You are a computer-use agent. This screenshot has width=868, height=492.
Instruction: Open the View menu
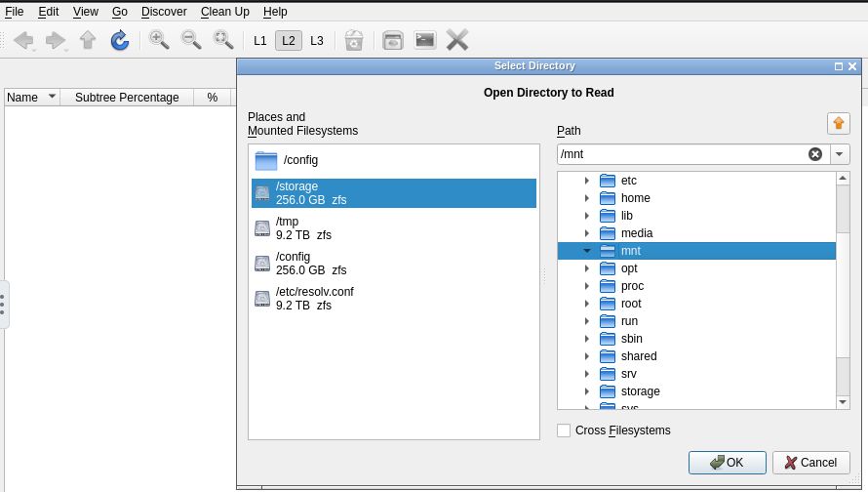(85, 12)
